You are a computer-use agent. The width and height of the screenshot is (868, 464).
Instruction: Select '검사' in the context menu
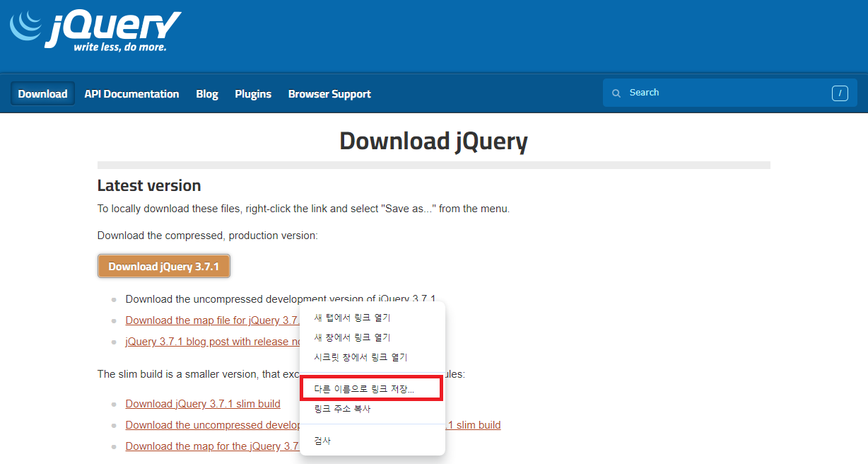tap(373, 441)
